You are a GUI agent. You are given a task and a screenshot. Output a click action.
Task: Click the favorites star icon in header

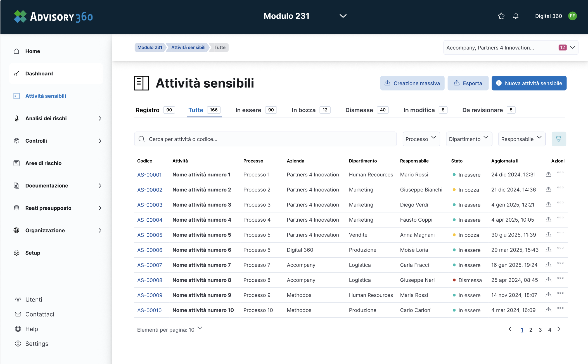tap(501, 16)
